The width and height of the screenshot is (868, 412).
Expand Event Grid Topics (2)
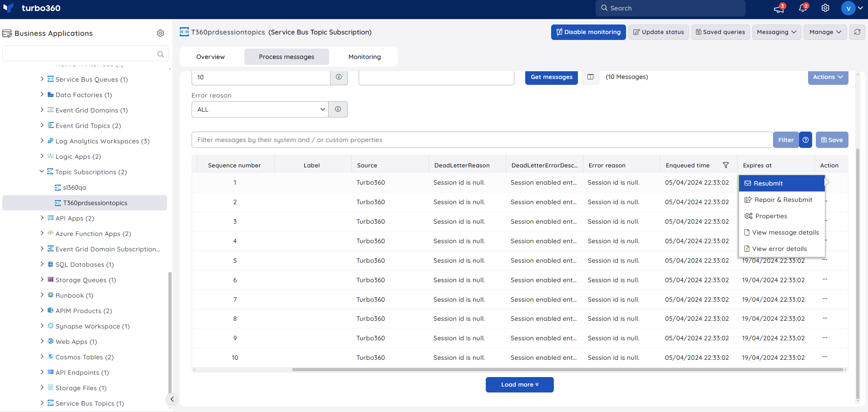(x=42, y=125)
